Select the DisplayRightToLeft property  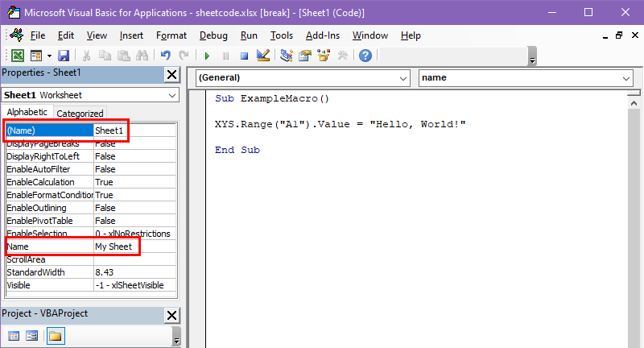pos(49,156)
